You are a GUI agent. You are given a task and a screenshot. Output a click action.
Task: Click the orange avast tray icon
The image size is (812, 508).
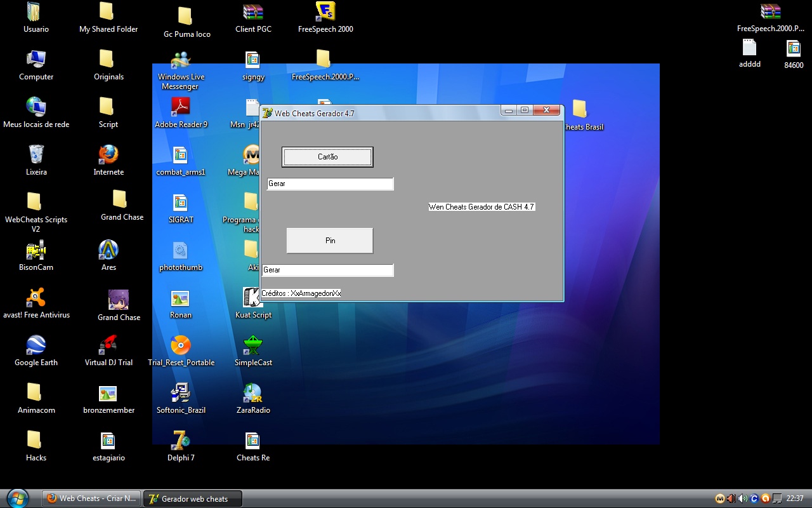[x=766, y=498]
